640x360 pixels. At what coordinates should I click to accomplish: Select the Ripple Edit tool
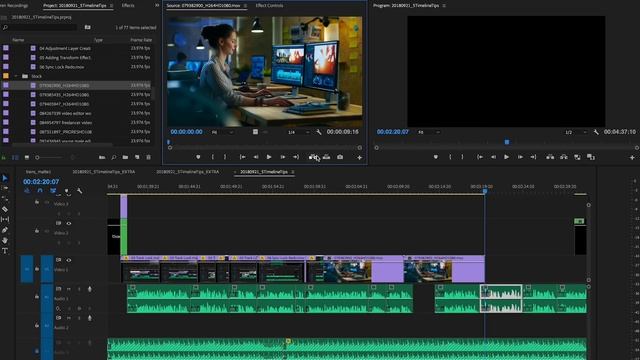[5, 198]
